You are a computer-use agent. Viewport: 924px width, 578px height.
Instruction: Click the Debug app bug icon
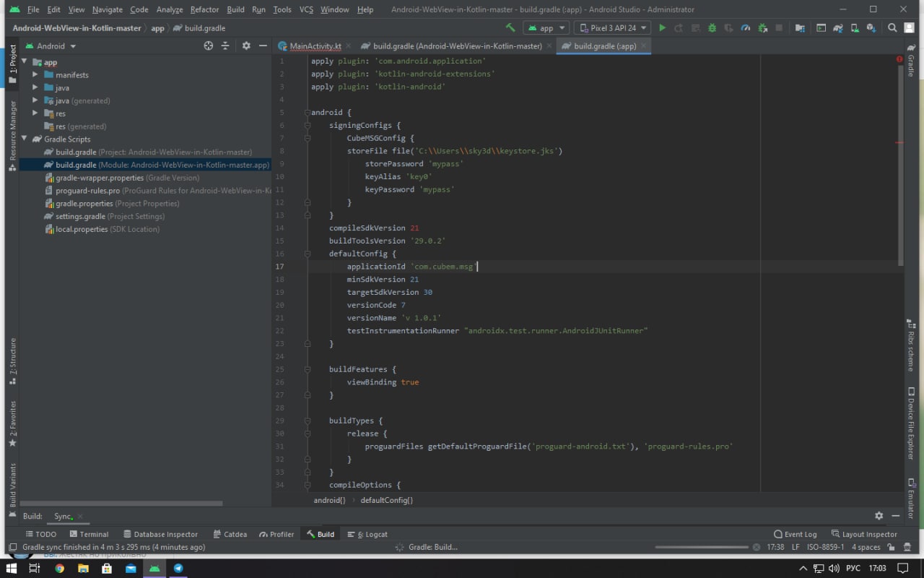point(712,28)
